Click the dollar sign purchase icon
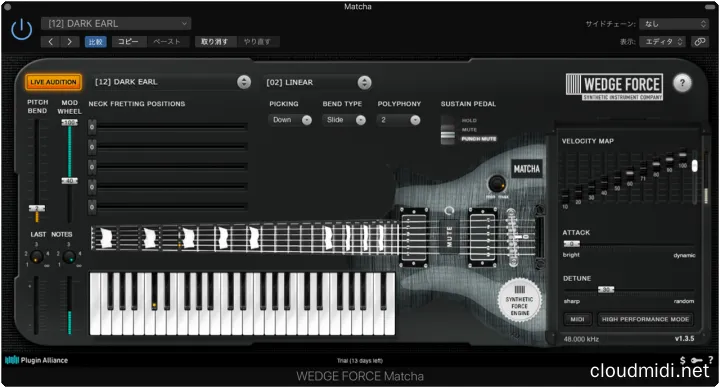Viewport: 720px width, 388px height. (x=683, y=360)
